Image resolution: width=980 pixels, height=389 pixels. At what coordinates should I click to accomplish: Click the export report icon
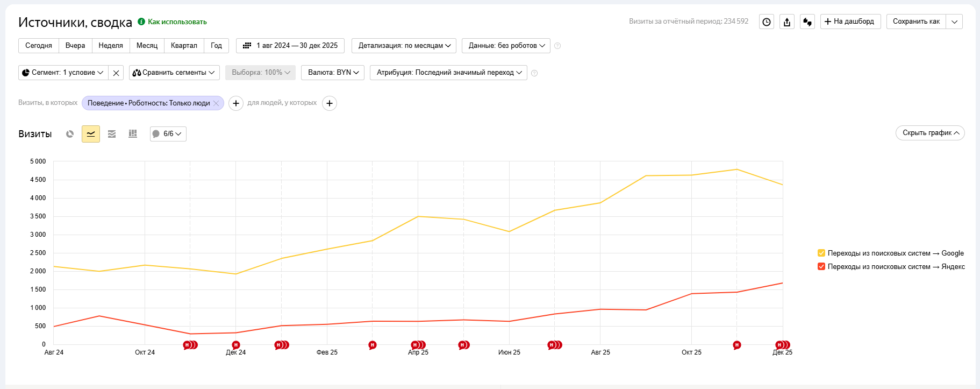787,22
